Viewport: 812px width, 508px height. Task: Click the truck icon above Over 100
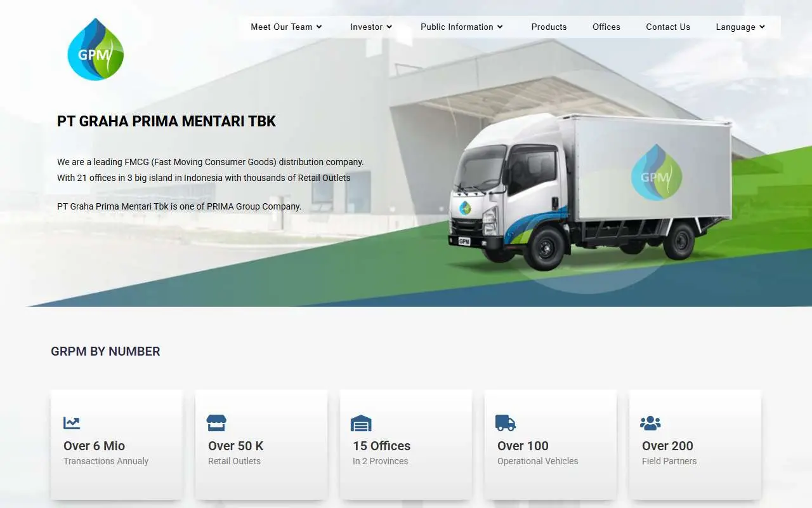(x=506, y=423)
